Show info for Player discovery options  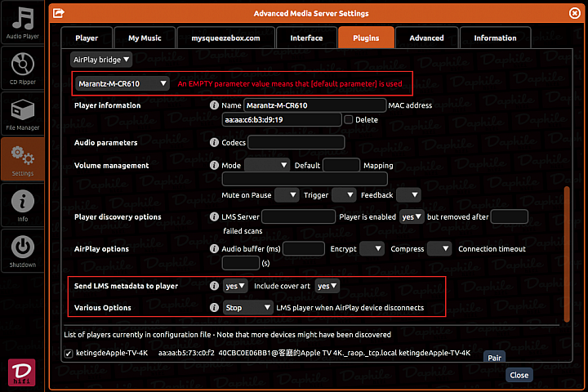click(x=214, y=216)
